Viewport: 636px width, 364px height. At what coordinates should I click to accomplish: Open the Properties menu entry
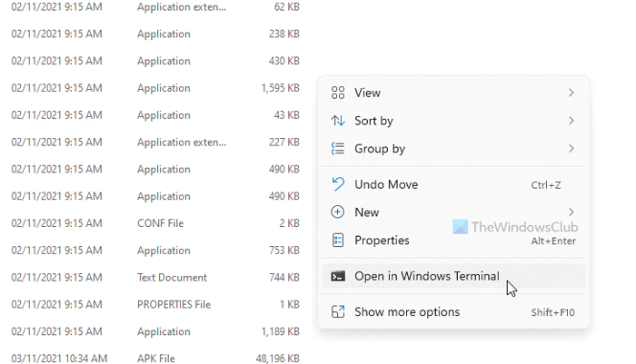tap(382, 241)
